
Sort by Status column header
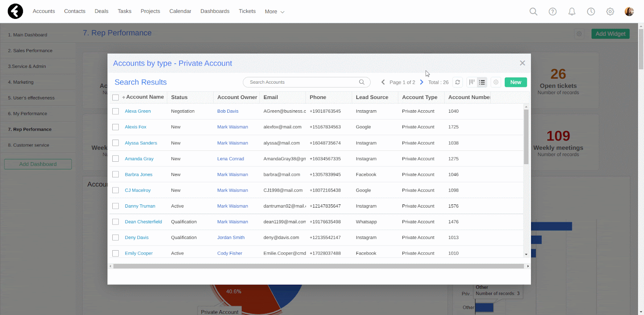coord(179,97)
